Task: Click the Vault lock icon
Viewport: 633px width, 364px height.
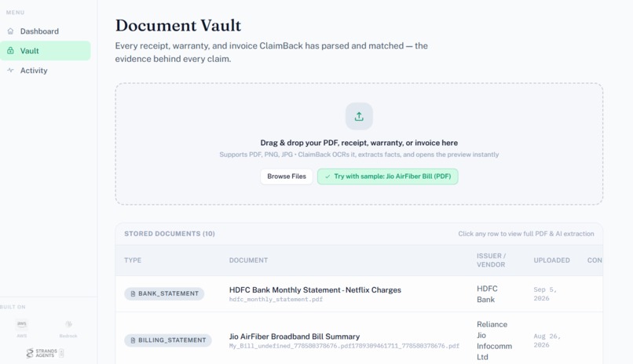Action: coord(10,50)
